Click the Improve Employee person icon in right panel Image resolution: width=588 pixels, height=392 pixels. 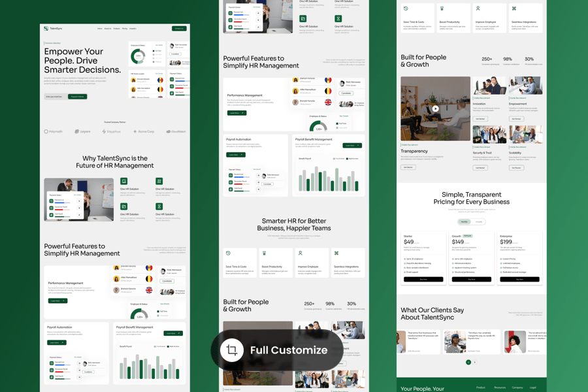point(478,9)
